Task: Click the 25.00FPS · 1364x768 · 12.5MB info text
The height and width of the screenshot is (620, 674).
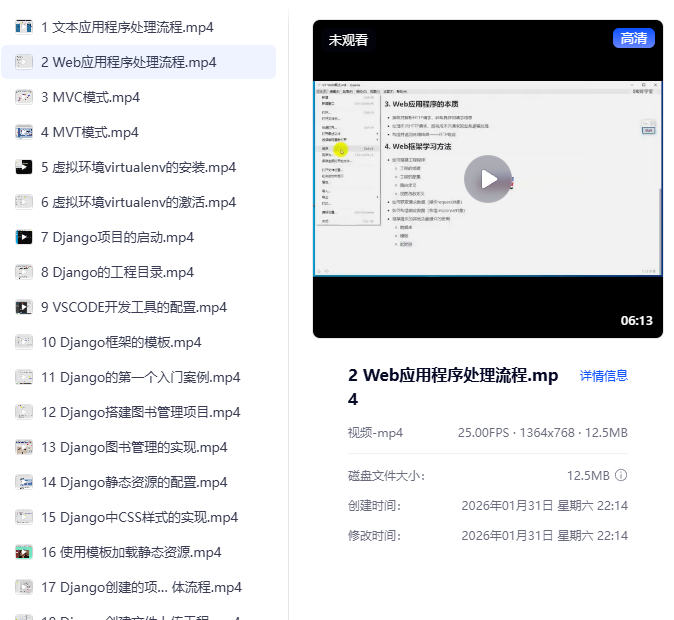Action: click(x=542, y=433)
